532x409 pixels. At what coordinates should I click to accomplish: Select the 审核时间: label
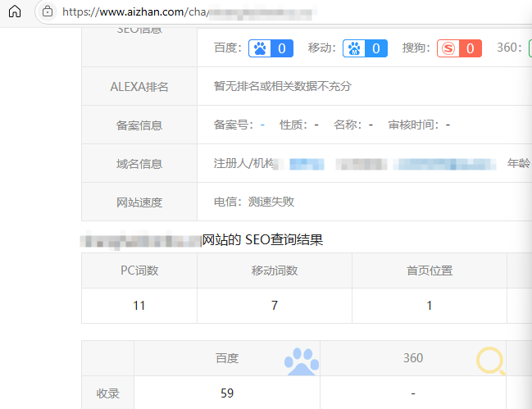(x=414, y=125)
